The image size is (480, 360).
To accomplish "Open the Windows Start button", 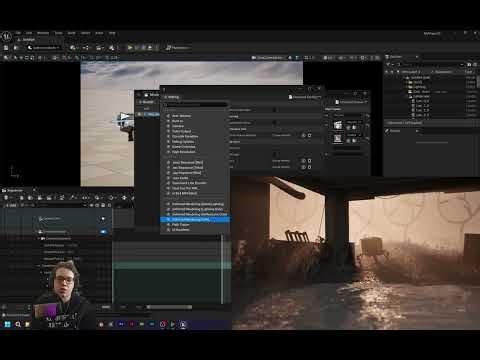I will (7, 324).
